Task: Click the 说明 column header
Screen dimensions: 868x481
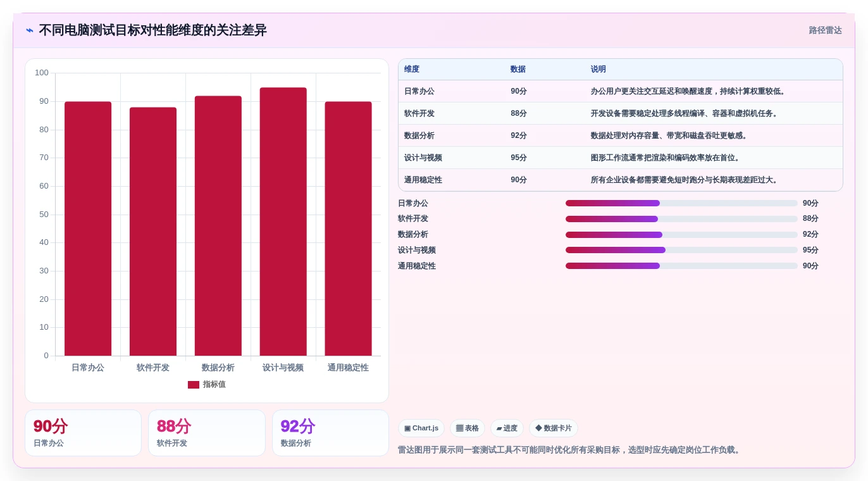Action: [x=598, y=69]
